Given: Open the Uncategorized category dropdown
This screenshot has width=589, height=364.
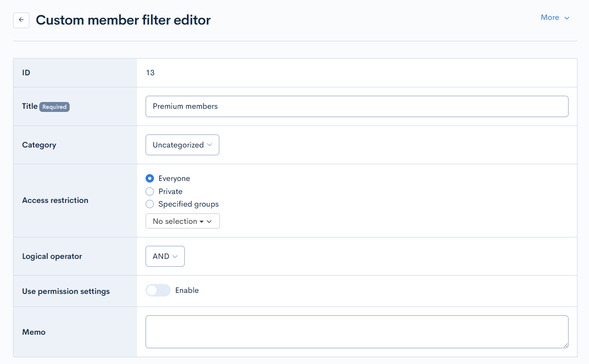Looking at the screenshot, I should coord(182,145).
